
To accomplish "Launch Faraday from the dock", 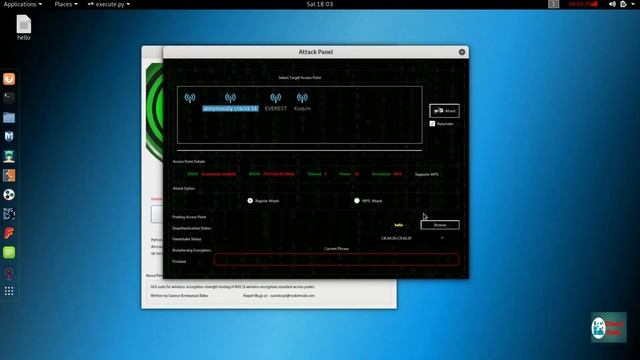I will (x=9, y=233).
